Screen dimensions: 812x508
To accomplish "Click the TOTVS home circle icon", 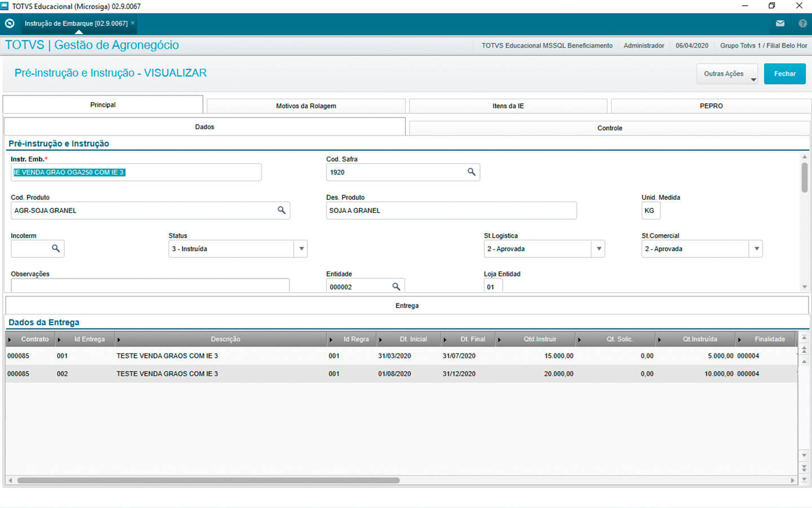I will point(10,24).
